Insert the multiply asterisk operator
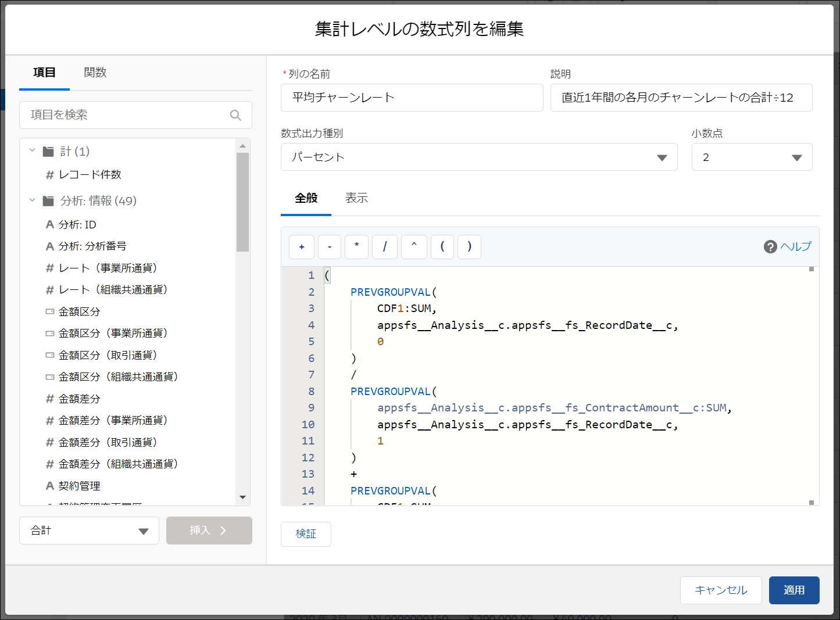 pos(357,247)
